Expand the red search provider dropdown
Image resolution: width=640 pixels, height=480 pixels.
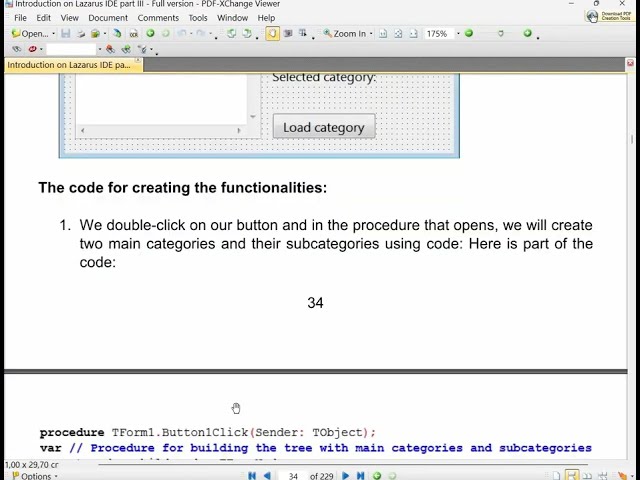tap(41, 49)
